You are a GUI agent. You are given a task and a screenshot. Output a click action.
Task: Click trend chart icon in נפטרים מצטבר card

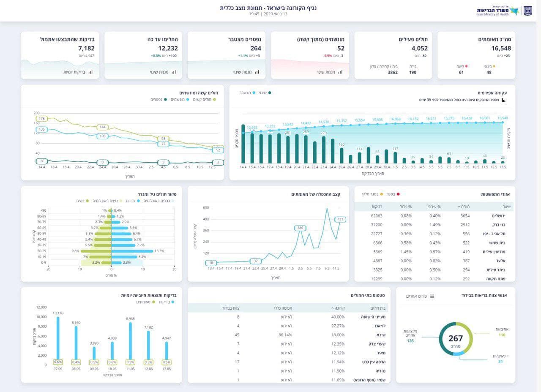257,72
